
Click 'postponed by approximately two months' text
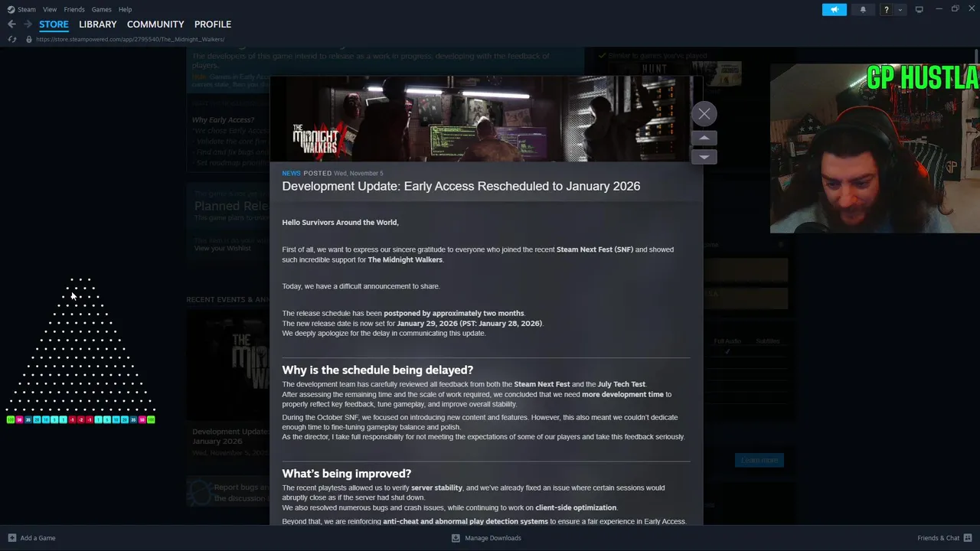coord(454,313)
